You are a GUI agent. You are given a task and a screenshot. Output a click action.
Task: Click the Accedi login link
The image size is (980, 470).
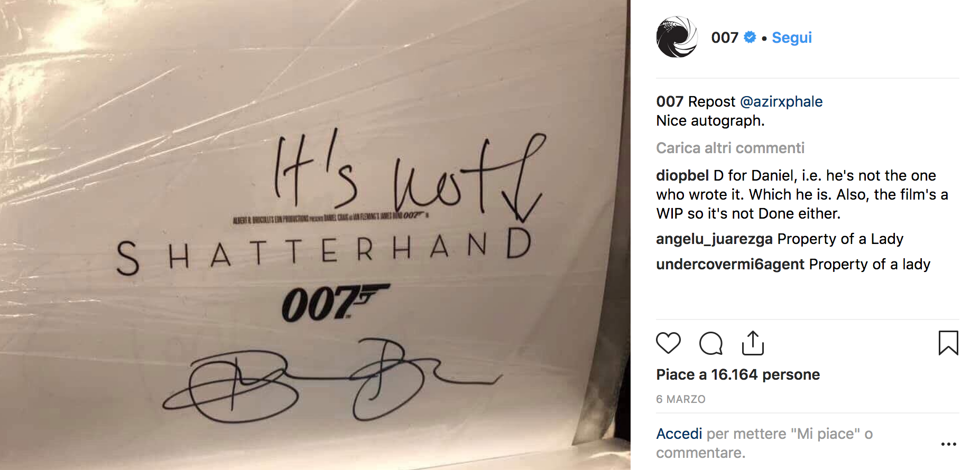(679, 434)
